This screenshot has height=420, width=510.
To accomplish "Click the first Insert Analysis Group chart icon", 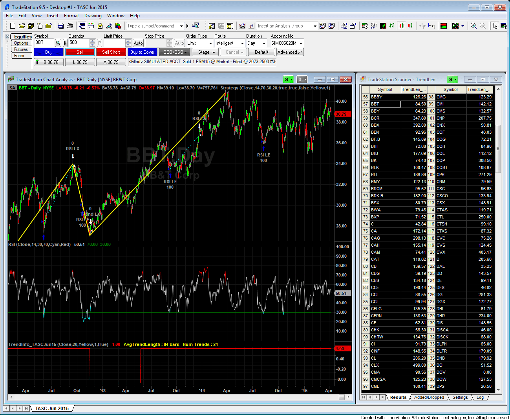I will 323,26.
